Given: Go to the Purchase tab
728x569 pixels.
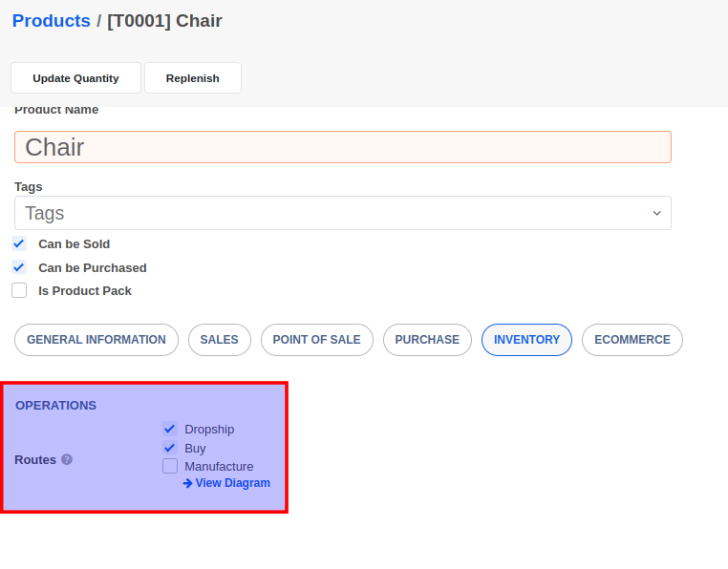Looking at the screenshot, I should coord(427,340).
